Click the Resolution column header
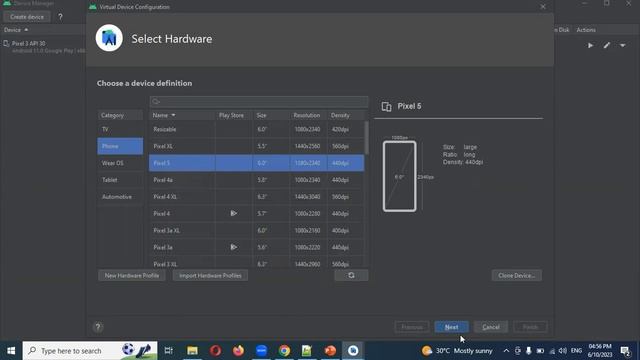Viewport: 640px width, 360px height. [308, 116]
